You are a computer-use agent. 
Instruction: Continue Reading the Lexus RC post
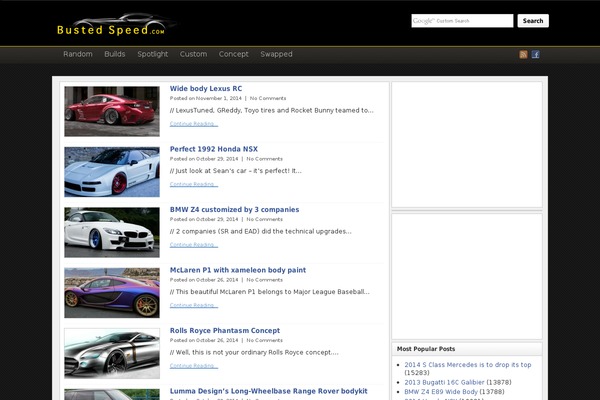coord(194,124)
